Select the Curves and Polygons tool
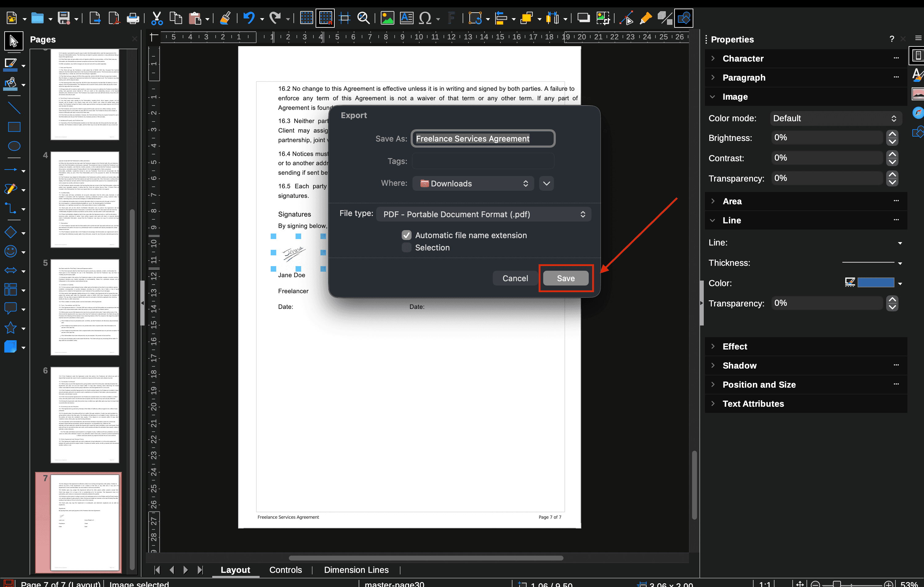This screenshot has height=587, width=924. (11, 189)
